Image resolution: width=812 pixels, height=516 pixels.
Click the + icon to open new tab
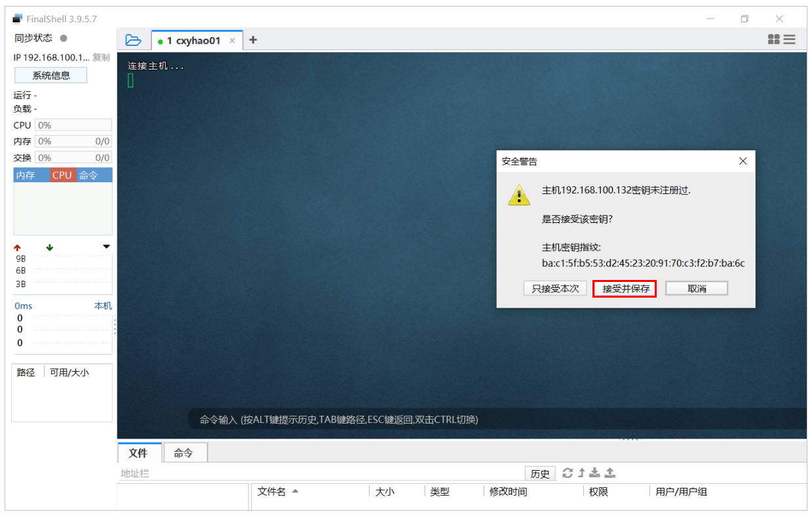253,39
